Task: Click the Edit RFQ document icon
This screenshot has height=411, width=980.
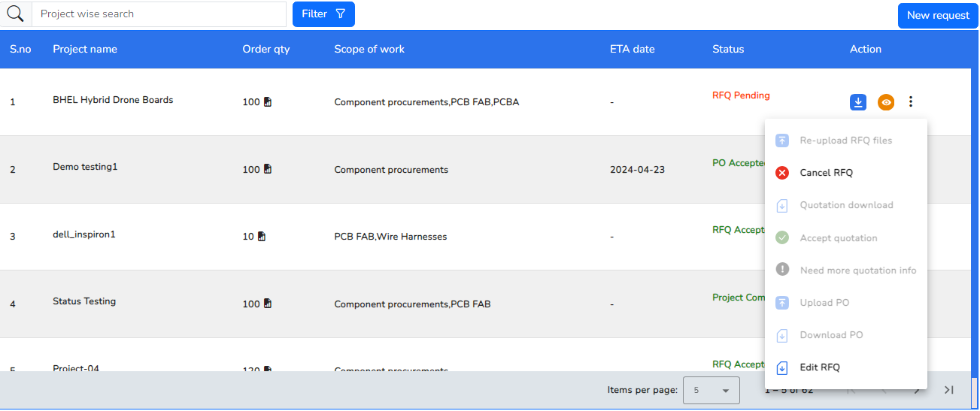Action: tap(782, 367)
